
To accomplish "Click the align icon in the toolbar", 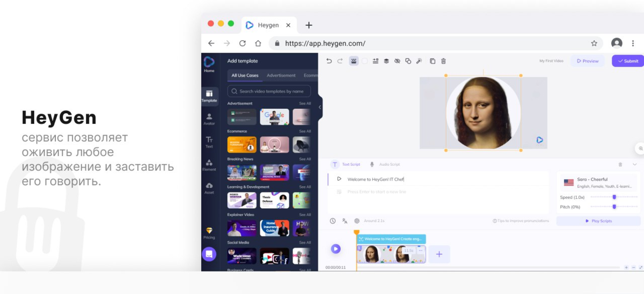I will click(x=376, y=61).
